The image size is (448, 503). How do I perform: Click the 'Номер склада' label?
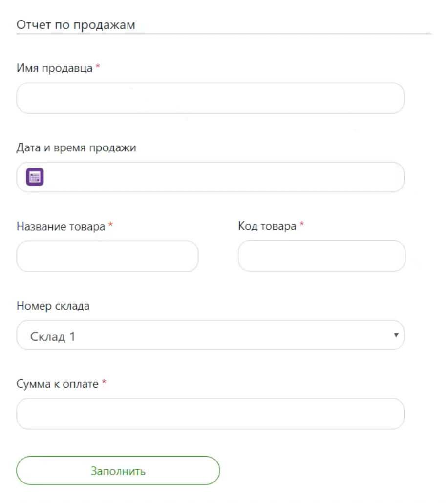53,306
